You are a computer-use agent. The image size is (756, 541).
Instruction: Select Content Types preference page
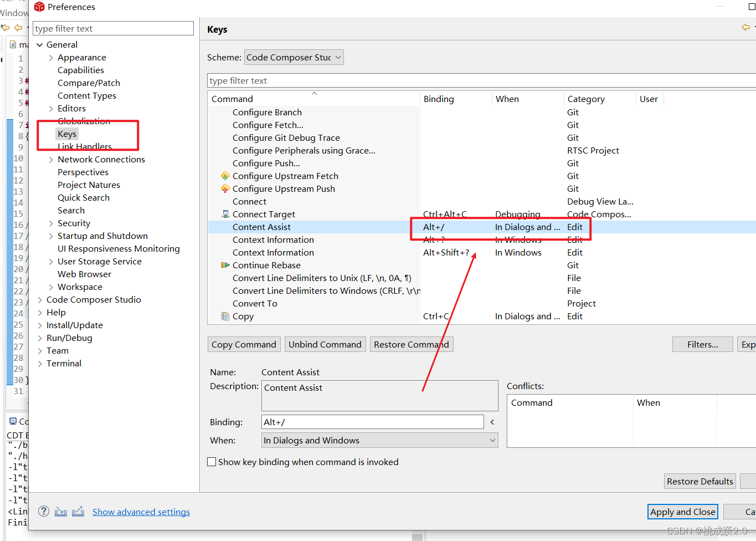click(x=87, y=95)
